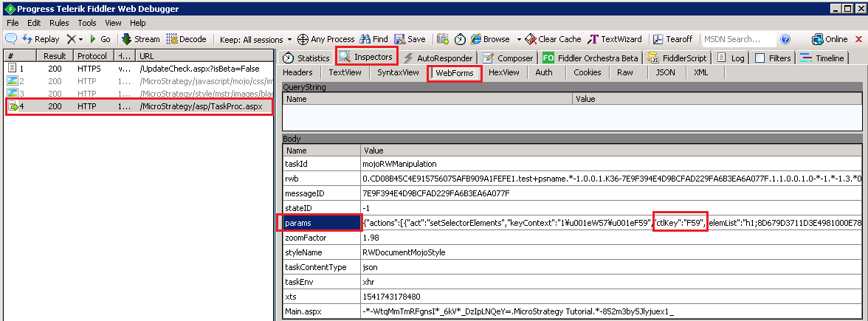Toggle Decode in toolbar
The width and height of the screenshot is (868, 321).
[186, 39]
